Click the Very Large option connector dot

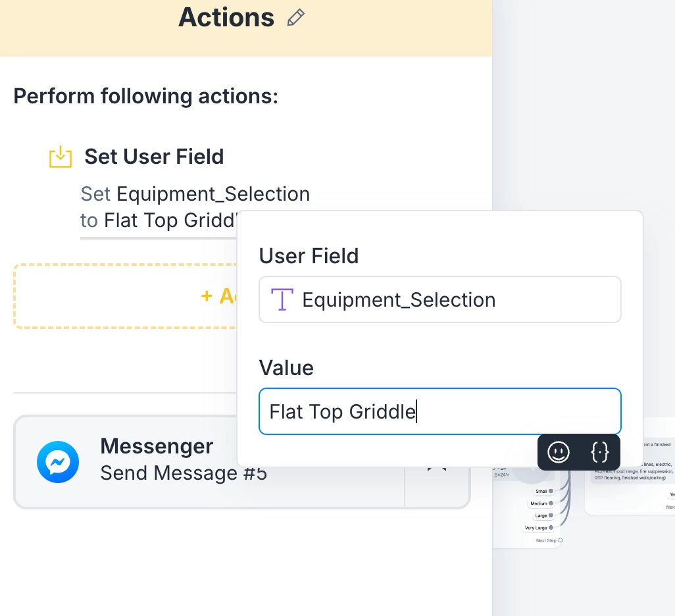coord(551,528)
